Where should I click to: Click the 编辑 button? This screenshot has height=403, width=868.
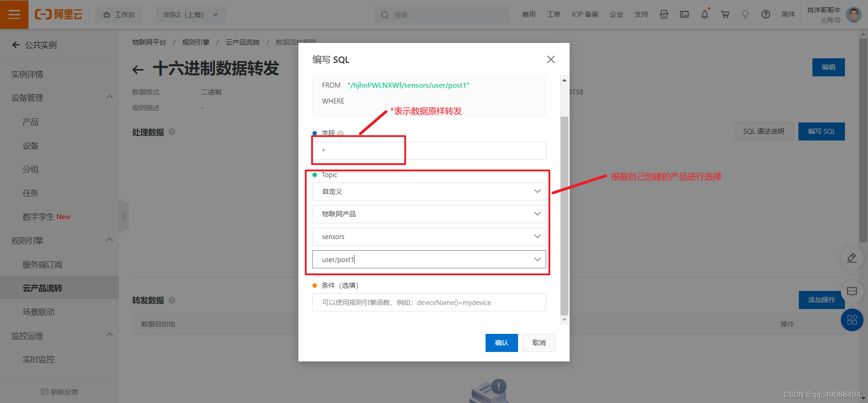click(828, 67)
